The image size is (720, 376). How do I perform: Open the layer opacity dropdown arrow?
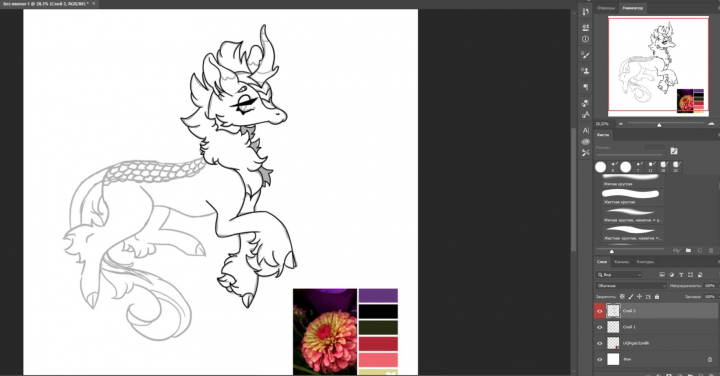(718, 286)
